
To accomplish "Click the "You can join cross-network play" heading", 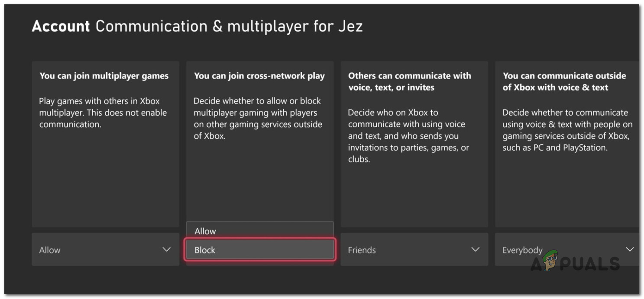I will (259, 76).
